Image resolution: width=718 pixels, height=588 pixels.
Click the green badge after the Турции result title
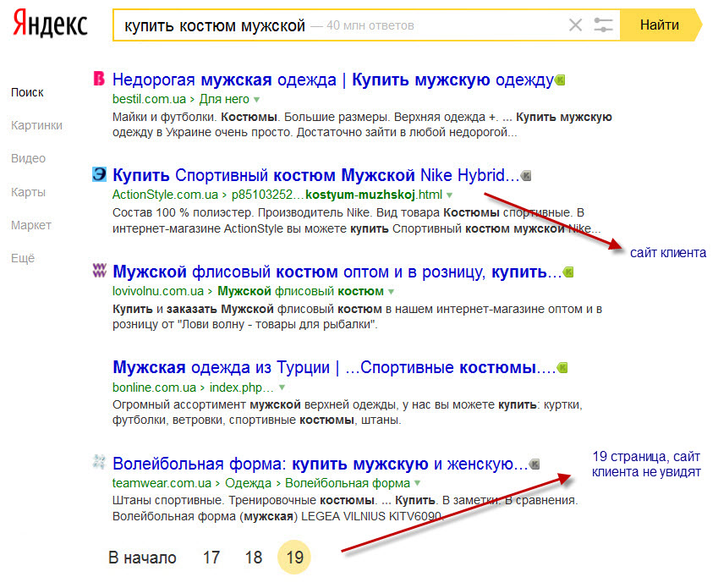pos(562,368)
